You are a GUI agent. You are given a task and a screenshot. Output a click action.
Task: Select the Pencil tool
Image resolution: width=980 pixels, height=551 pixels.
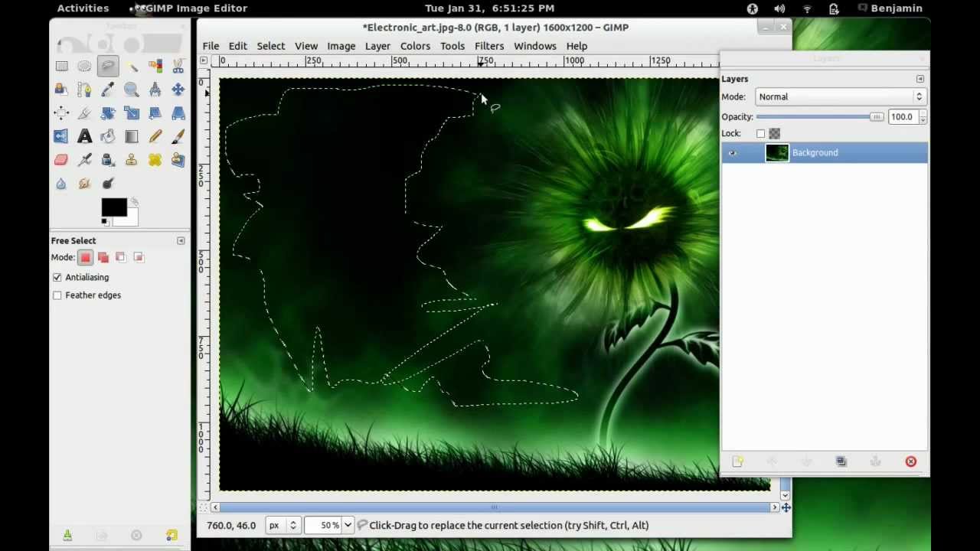(155, 137)
